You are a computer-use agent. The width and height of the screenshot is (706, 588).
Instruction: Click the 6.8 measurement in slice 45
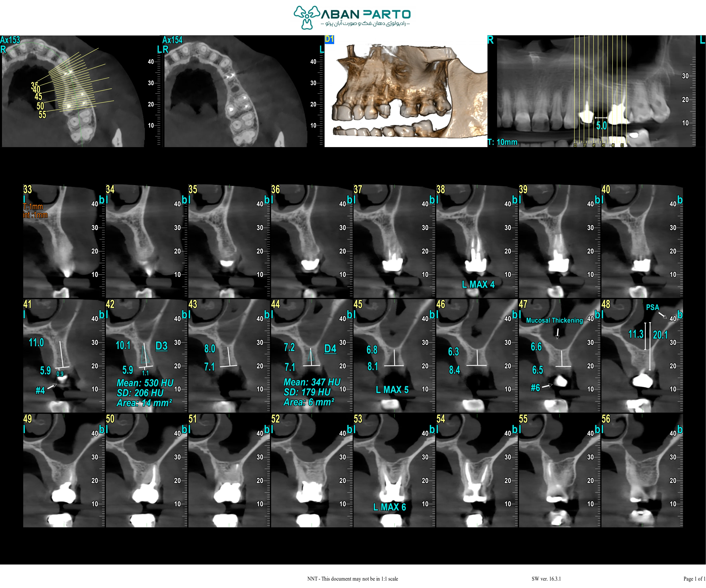(x=372, y=350)
